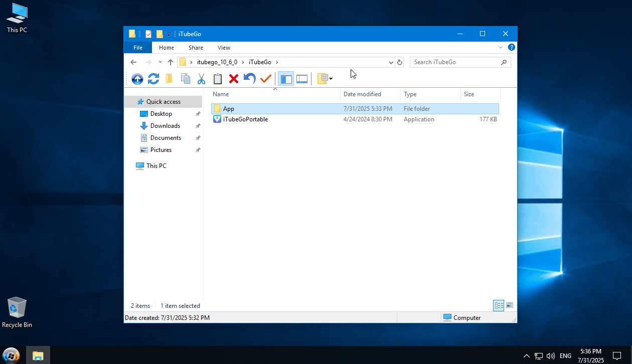Select Quick access in the navigation pane
The width and height of the screenshot is (632, 364).
pos(164,102)
